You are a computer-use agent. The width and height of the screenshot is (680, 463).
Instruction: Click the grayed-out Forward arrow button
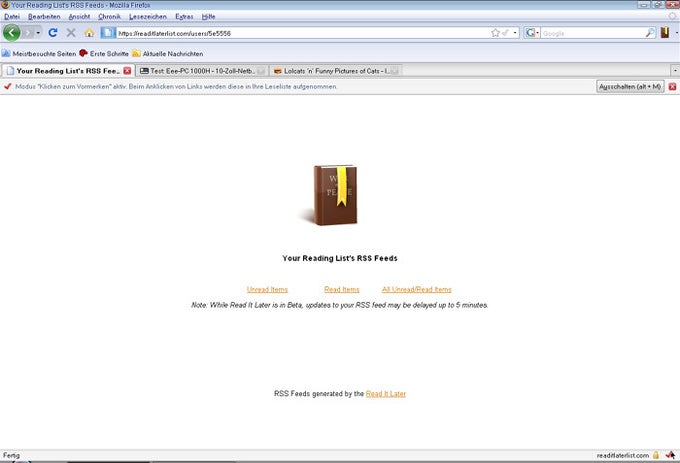pyautogui.click(x=28, y=33)
